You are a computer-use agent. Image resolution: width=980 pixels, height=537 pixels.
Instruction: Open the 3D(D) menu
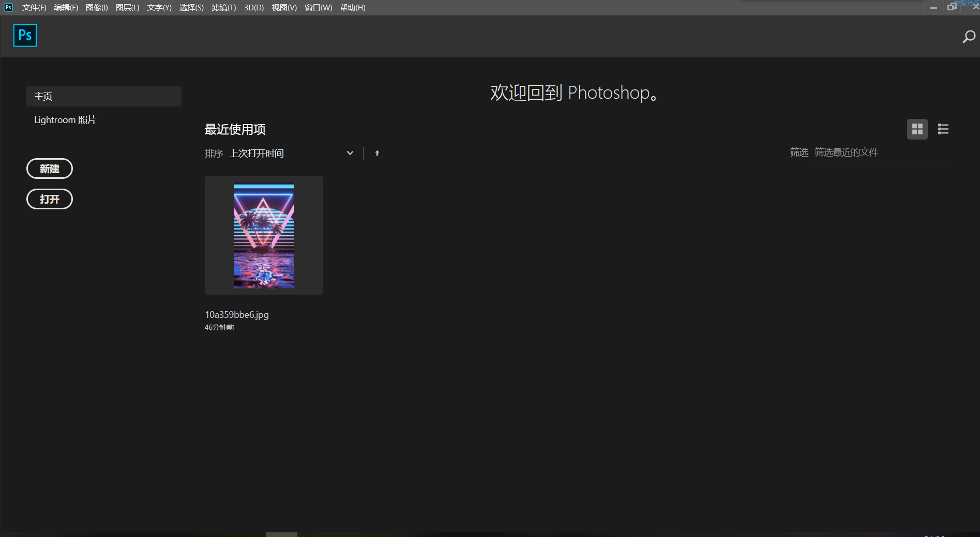pyautogui.click(x=254, y=7)
